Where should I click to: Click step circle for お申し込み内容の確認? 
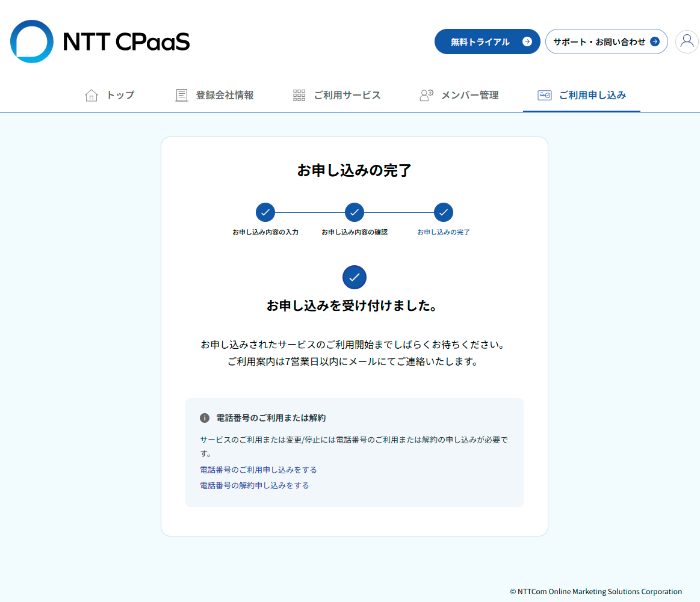[x=355, y=212]
